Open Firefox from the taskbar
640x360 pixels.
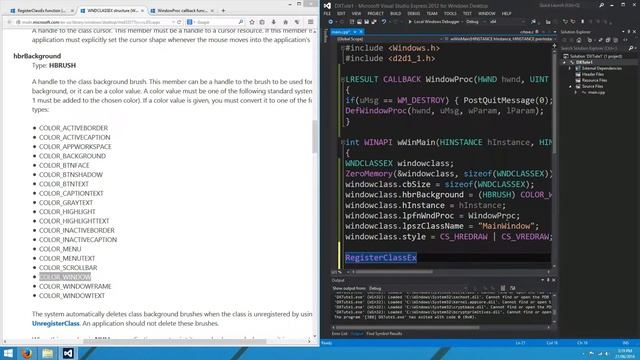pos(27,353)
